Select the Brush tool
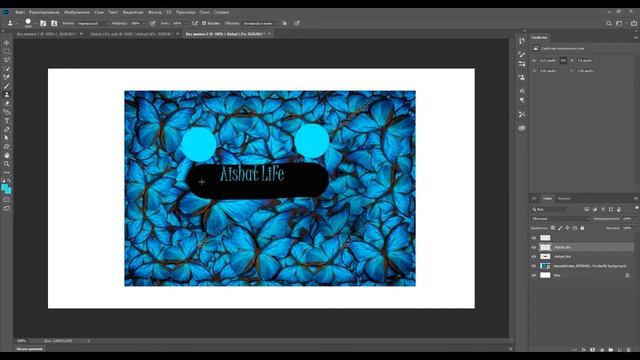This screenshot has width=640, height=360. [7, 86]
